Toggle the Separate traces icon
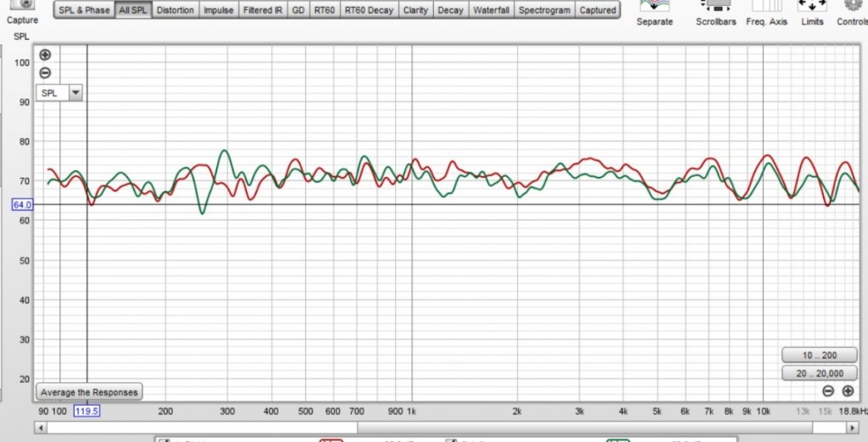The height and width of the screenshot is (442, 868). tap(654, 6)
